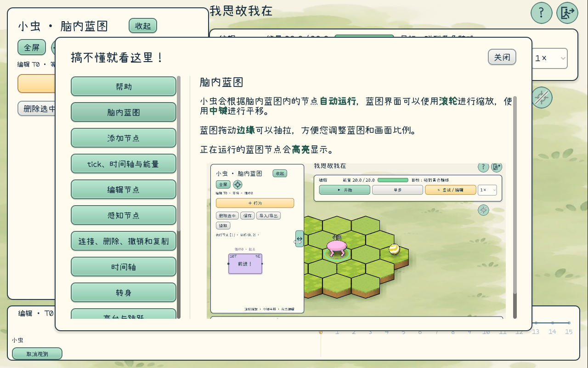Viewport: 588px width, 368px height.
Task: Open the 添加节点 help topic
Action: [x=124, y=138]
